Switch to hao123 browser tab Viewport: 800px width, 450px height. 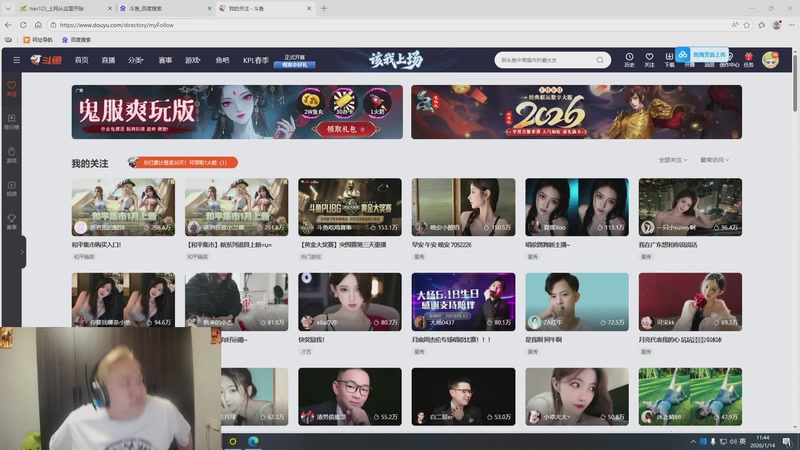coord(64,9)
